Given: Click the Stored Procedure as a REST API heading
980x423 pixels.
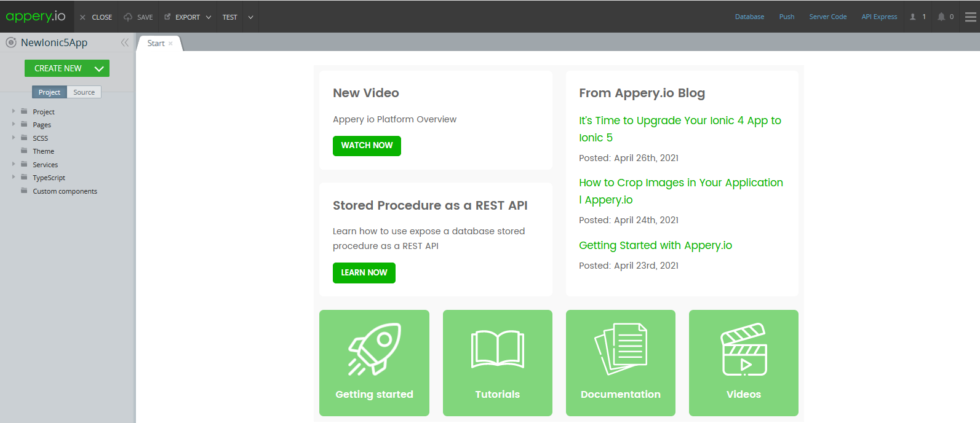Looking at the screenshot, I should [x=430, y=205].
